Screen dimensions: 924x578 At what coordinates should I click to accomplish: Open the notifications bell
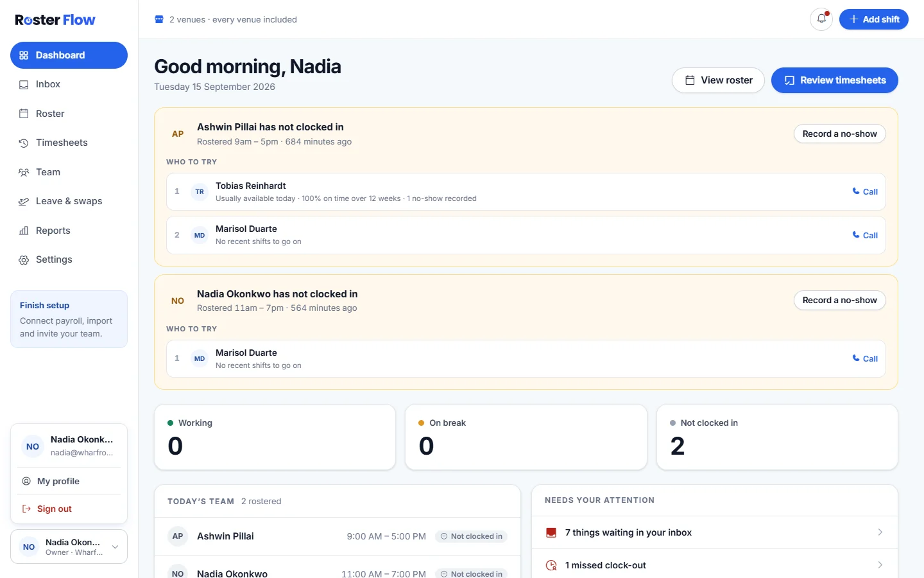(821, 19)
